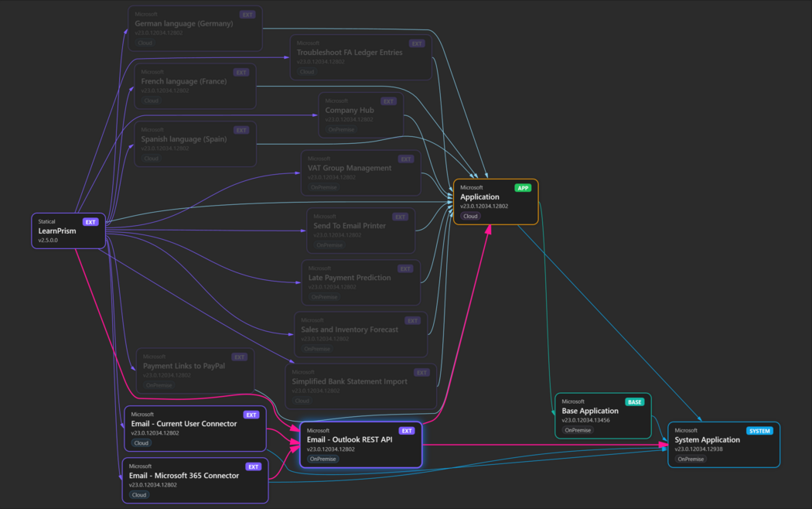This screenshot has height=509, width=812.
Task: Click EXT badge on Troubleshoot FA Ledger Entries
Action: pyautogui.click(x=416, y=43)
